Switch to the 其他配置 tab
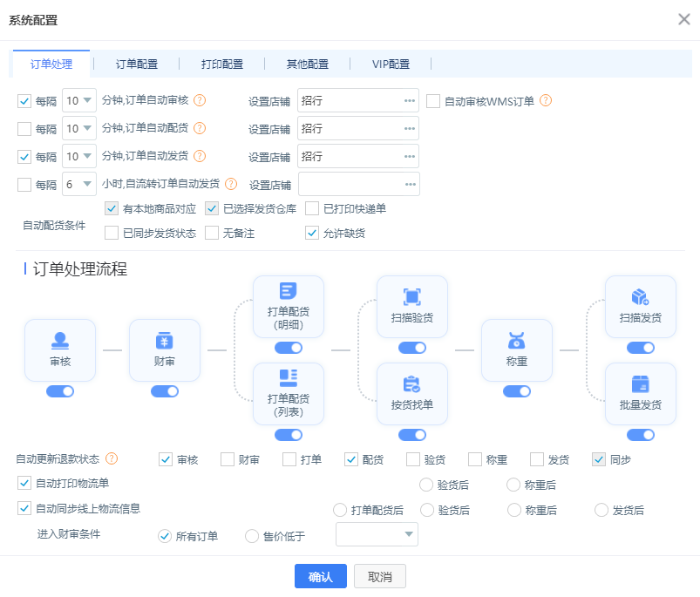The image size is (700, 597). coord(307,64)
